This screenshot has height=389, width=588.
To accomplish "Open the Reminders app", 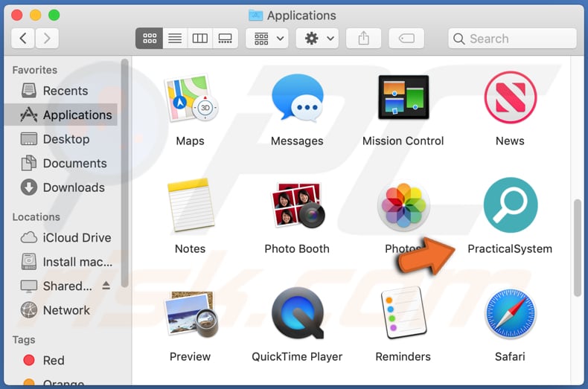I will [403, 313].
